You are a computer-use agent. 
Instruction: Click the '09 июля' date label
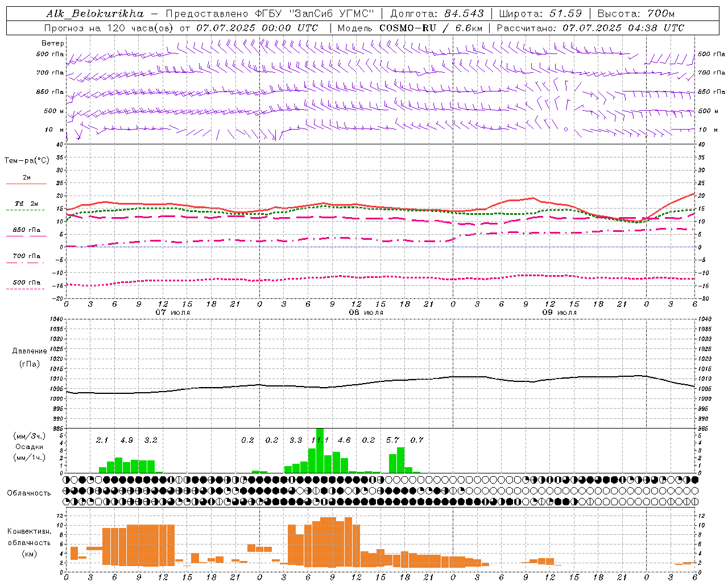point(560,313)
